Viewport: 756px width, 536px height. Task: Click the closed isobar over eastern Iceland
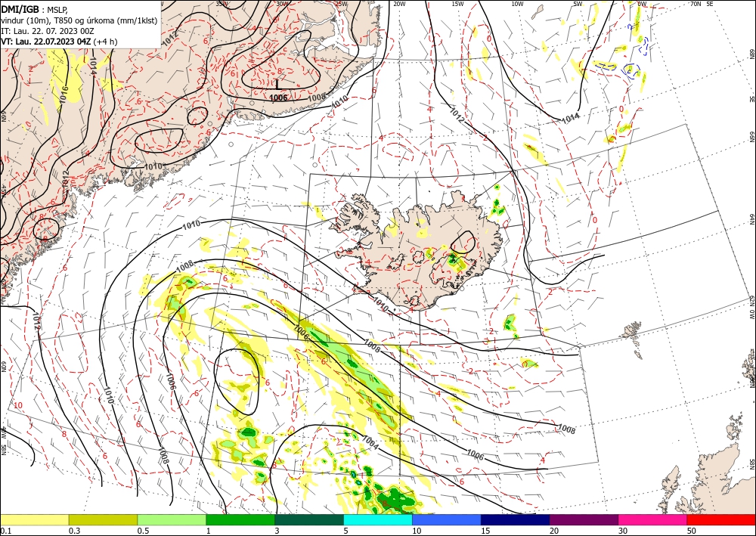tap(464, 242)
